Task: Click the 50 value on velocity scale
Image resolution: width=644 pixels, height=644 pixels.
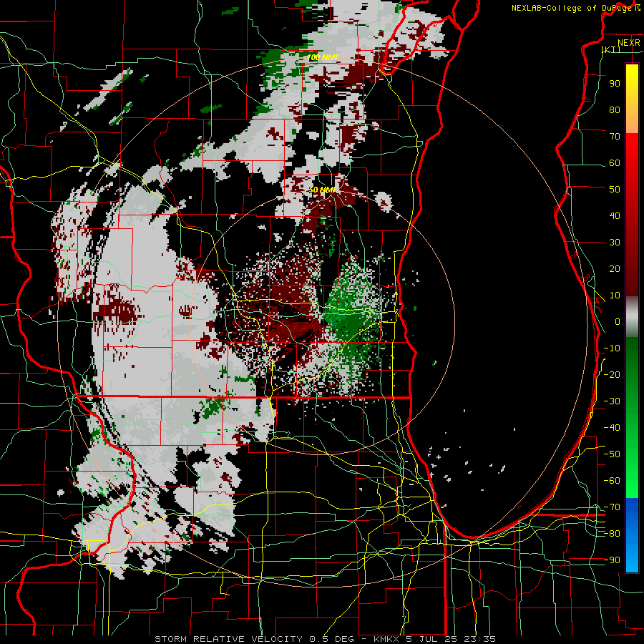Action: (615, 190)
